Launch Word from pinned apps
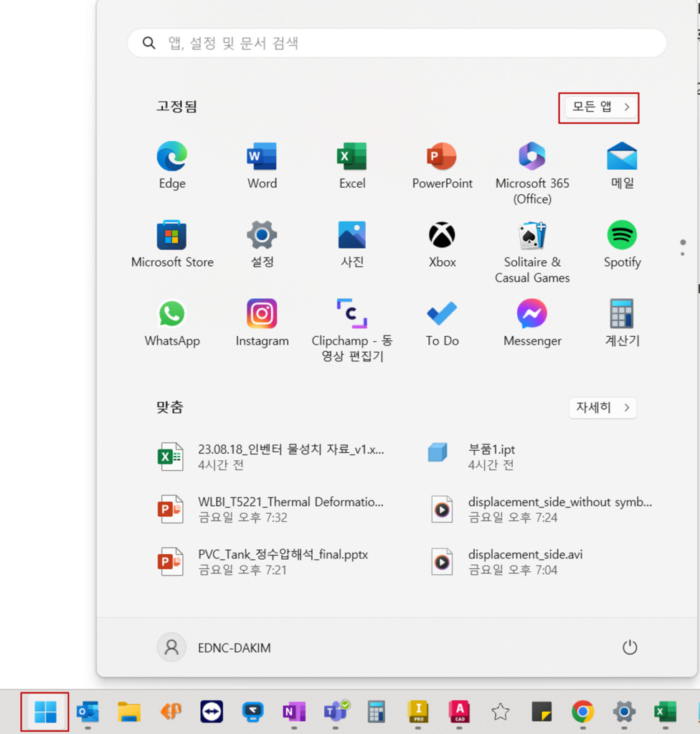700x734 pixels. (x=262, y=166)
